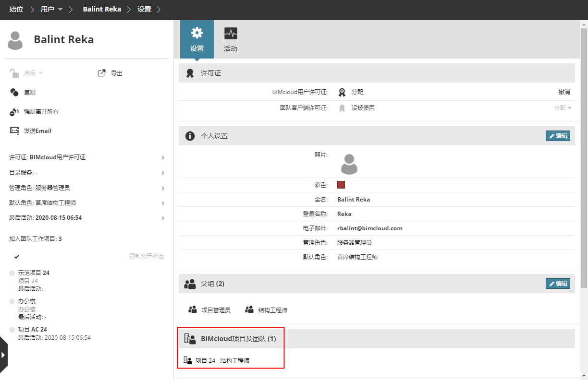
Task: Expand the 管理角色: 服务器管理员 row
Action: [87, 188]
